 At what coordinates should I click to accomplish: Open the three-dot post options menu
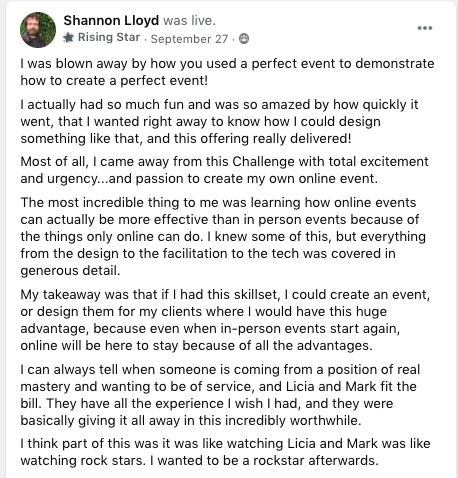coord(425,28)
